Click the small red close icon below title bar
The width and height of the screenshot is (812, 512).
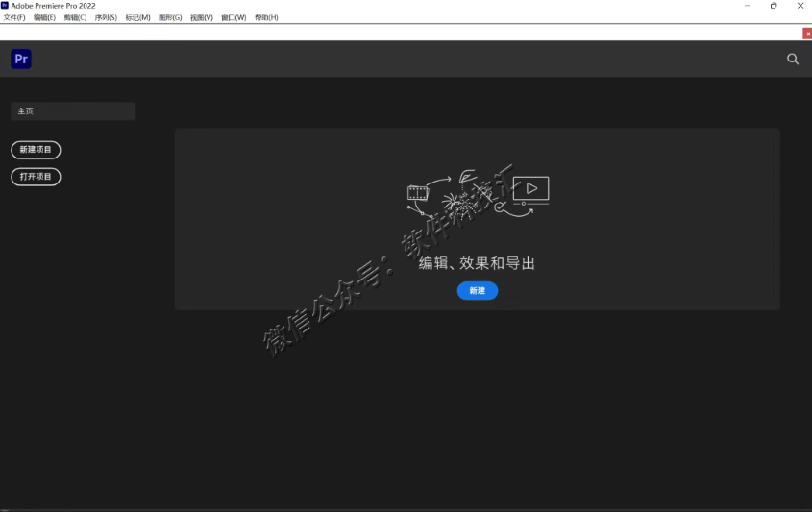[x=807, y=34]
